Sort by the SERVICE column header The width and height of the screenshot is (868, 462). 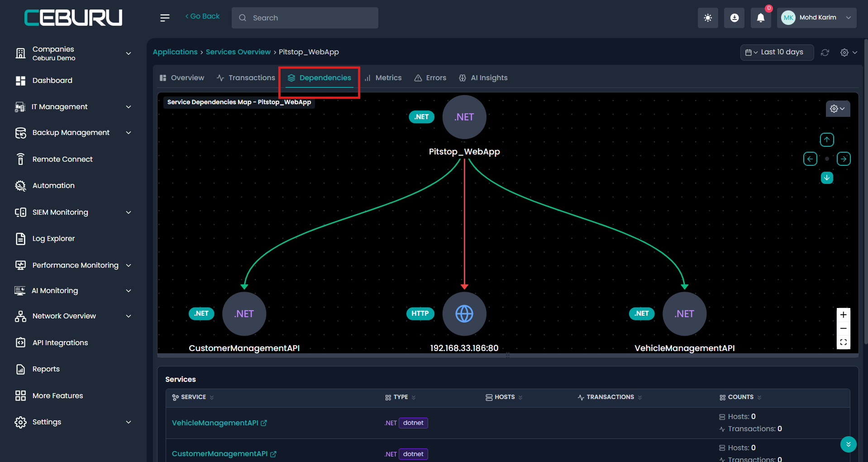[x=193, y=397]
